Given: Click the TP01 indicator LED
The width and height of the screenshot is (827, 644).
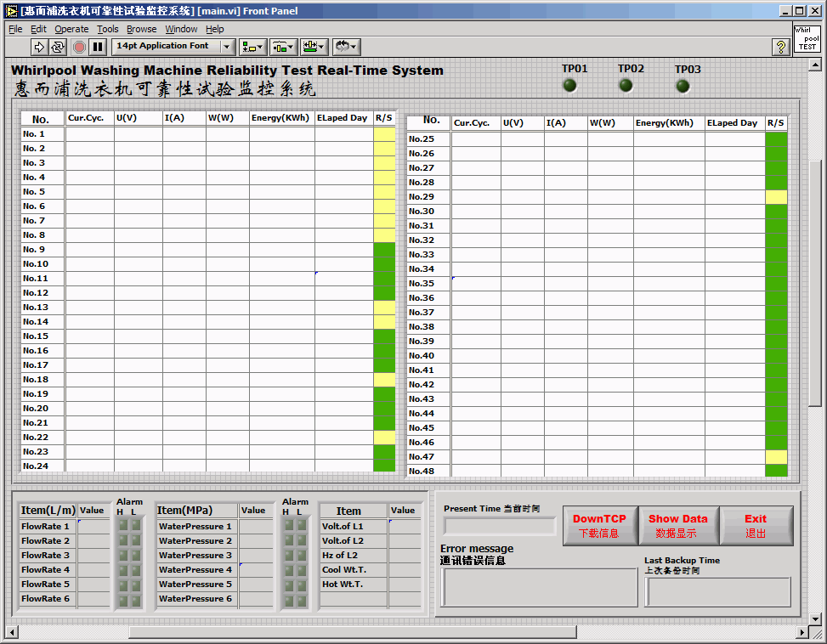Looking at the screenshot, I should click(569, 85).
